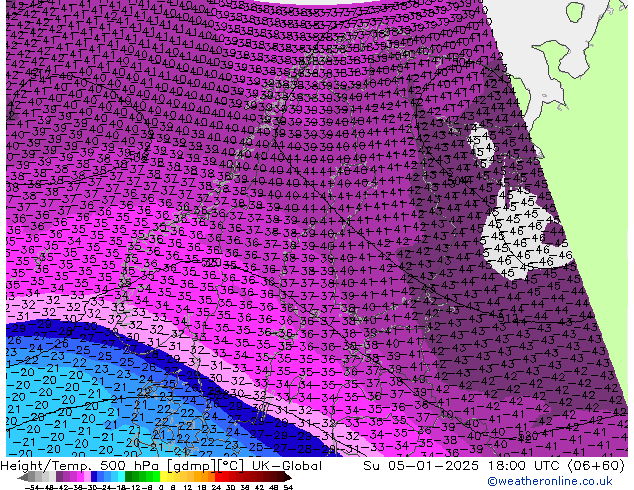Click the bright red 24 °C legend swatch
634x490 pixels.
(218, 477)
